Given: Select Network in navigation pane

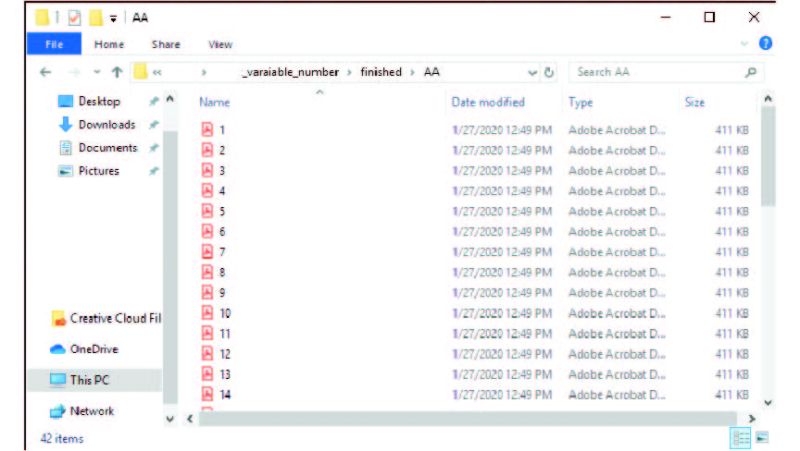Looking at the screenshot, I should (x=82, y=411).
